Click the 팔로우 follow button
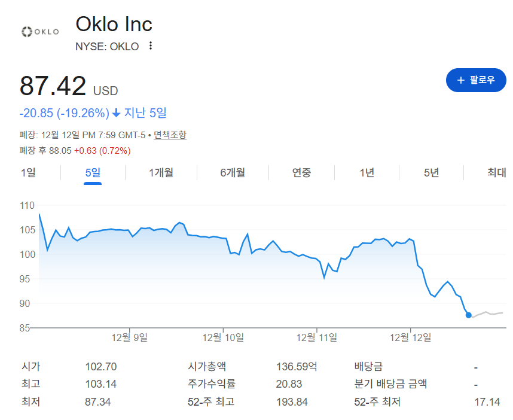Screen dimensions: 513x420 (476, 80)
